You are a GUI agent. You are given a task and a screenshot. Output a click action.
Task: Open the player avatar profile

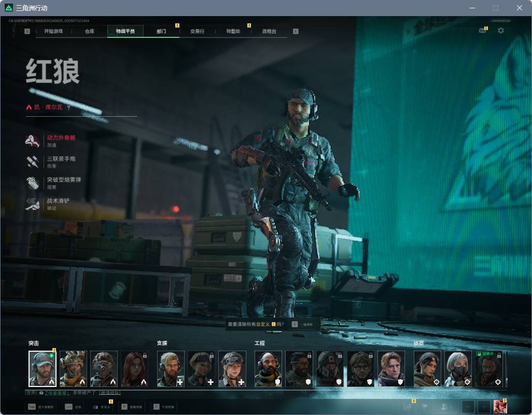(500, 407)
